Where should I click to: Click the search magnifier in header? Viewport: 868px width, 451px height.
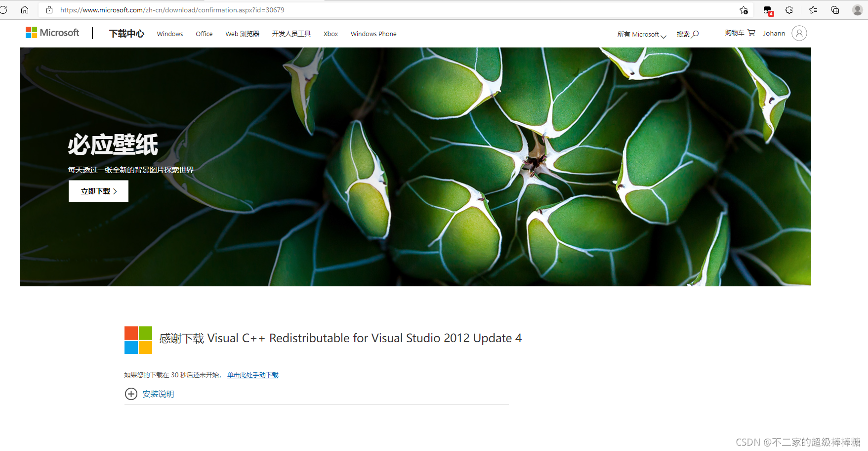[696, 34]
